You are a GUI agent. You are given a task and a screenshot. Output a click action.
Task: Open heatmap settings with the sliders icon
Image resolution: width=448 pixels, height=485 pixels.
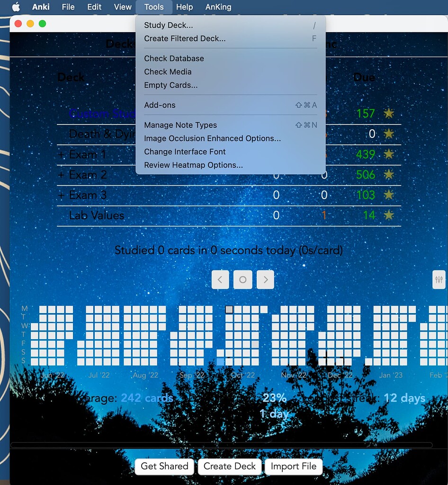[439, 279]
